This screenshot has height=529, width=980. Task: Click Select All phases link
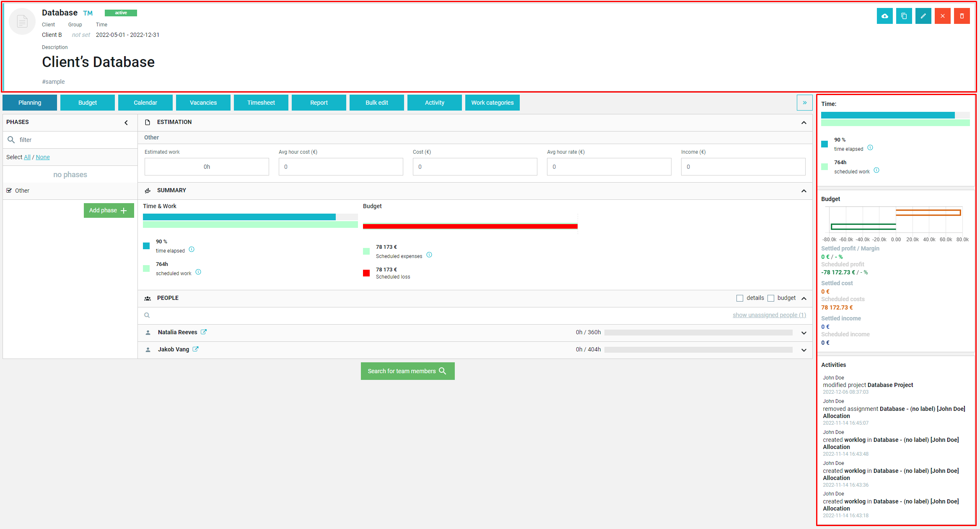[27, 157]
